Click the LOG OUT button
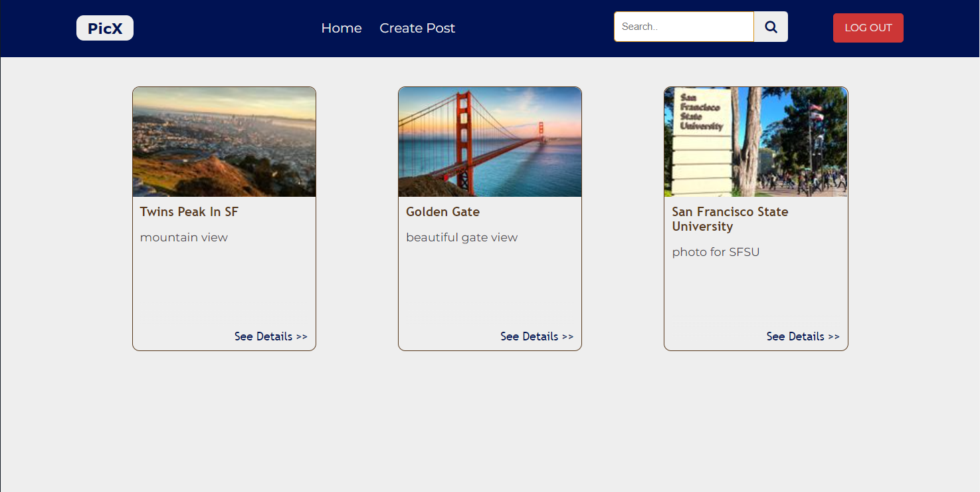The height and width of the screenshot is (492, 980). 868,27
